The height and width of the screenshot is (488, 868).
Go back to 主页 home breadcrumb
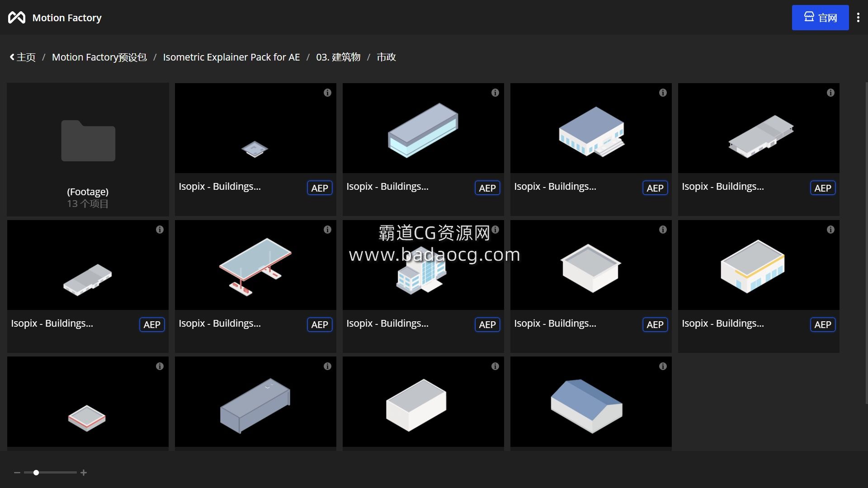point(23,57)
